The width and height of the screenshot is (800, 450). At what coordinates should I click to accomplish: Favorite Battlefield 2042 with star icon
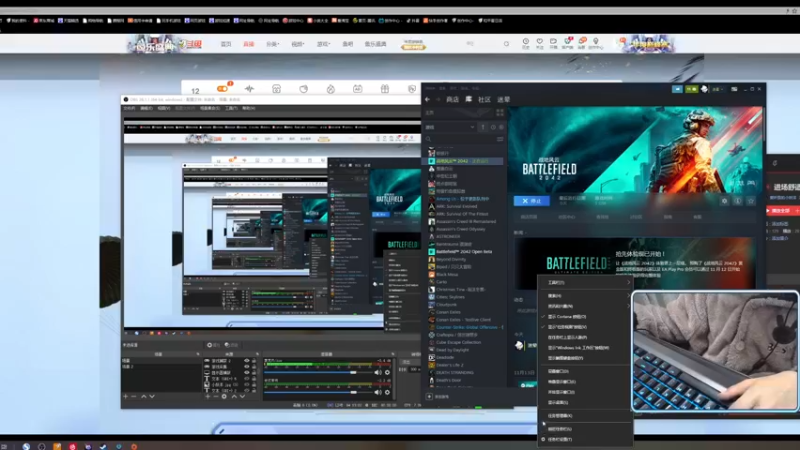pyautogui.click(x=751, y=201)
